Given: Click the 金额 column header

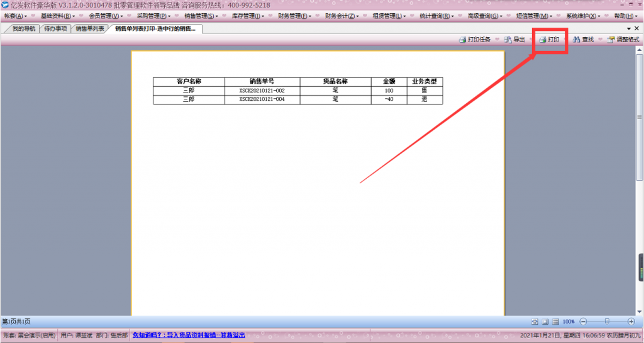Looking at the screenshot, I should click(389, 81).
